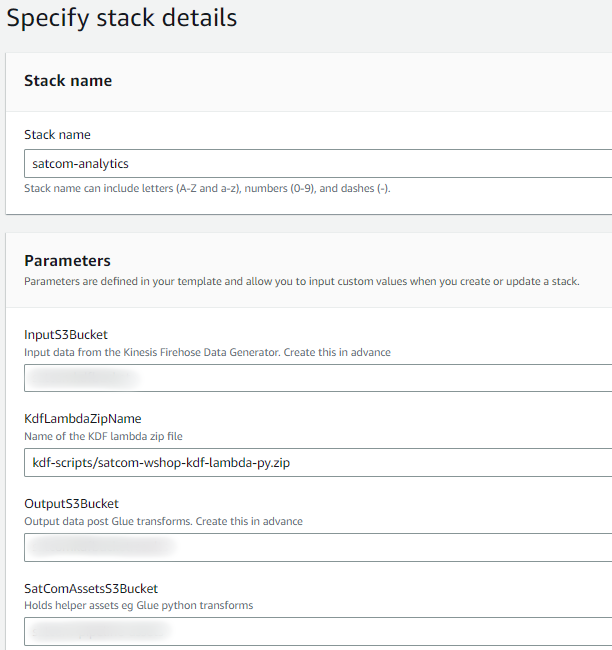Click the 'Parameters' section heading
Screen dimensions: 612x650
67,261
